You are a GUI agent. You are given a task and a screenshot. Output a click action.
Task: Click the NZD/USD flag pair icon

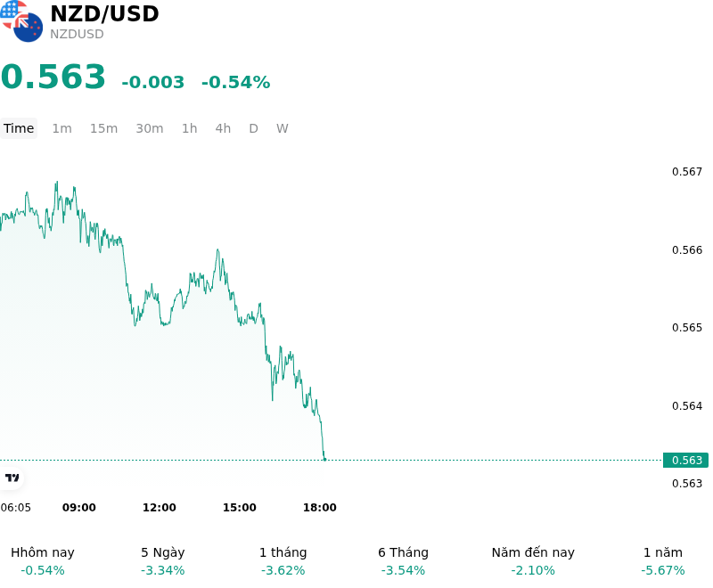coord(21,21)
